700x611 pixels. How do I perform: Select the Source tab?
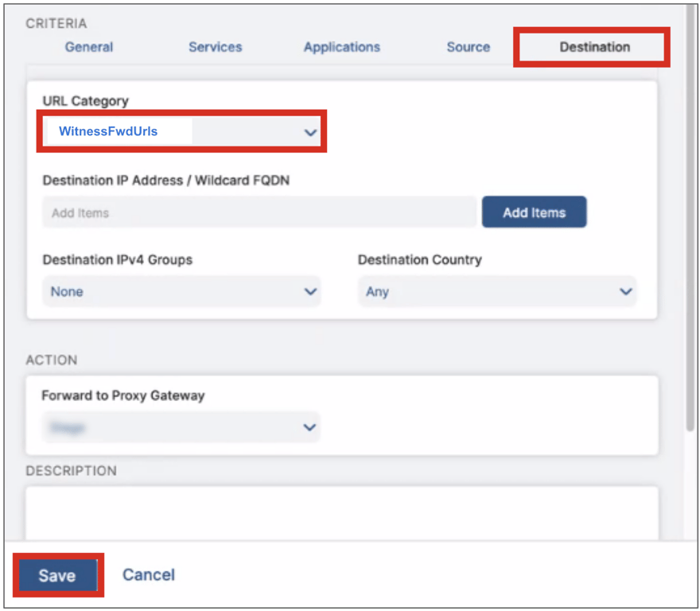click(468, 47)
